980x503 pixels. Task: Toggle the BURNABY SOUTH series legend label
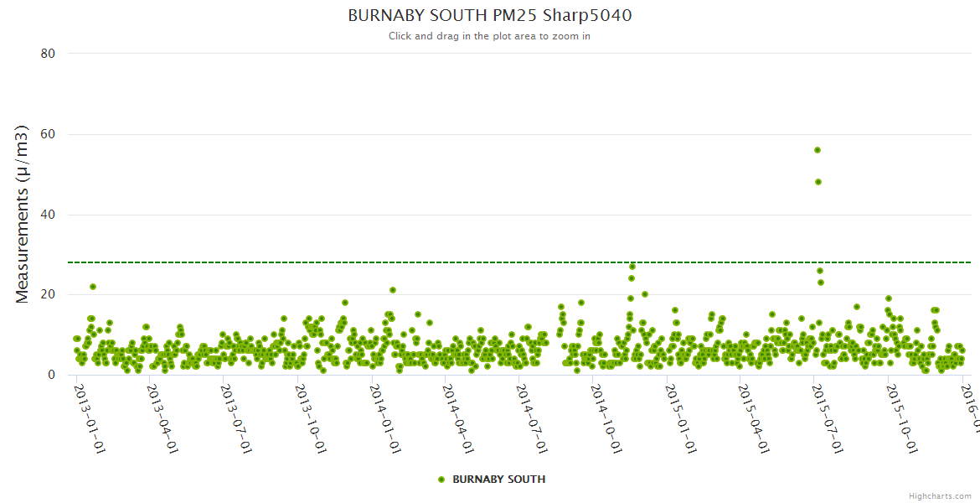498,480
